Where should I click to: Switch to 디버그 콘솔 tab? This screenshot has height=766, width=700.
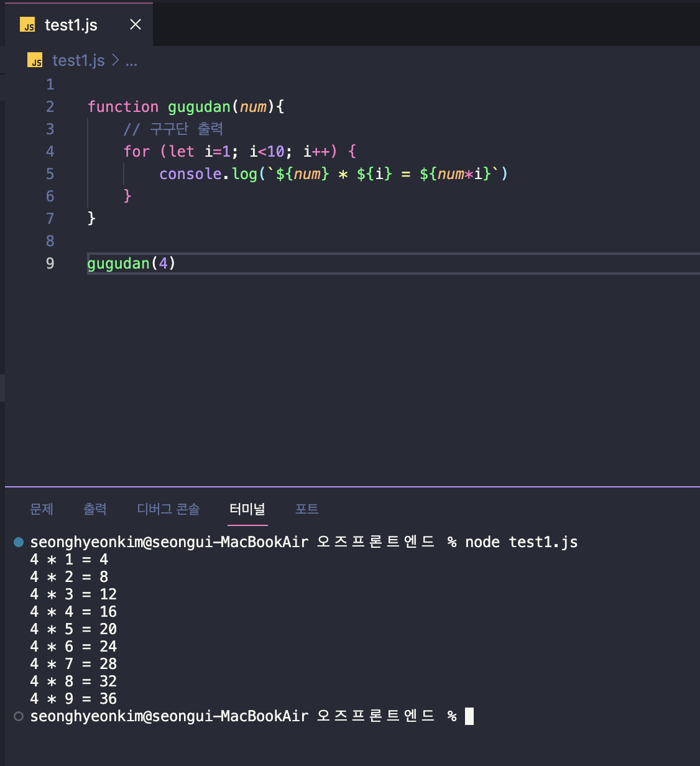pos(168,509)
